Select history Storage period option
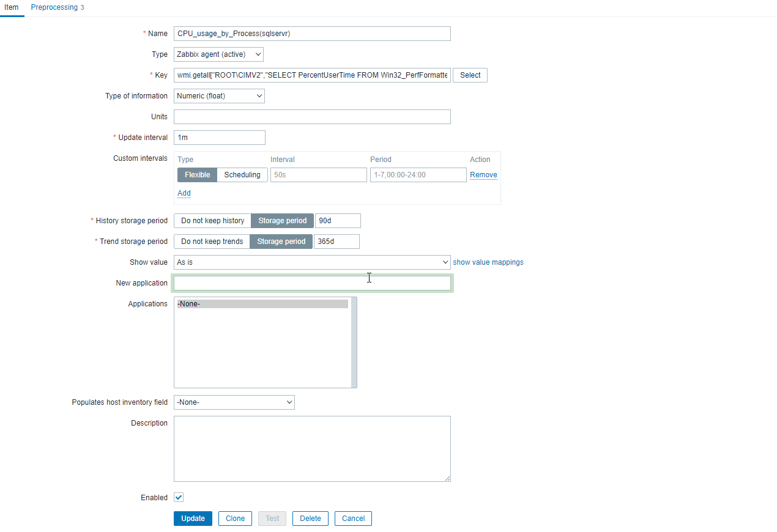The height and width of the screenshot is (532, 777). pyautogui.click(x=283, y=221)
